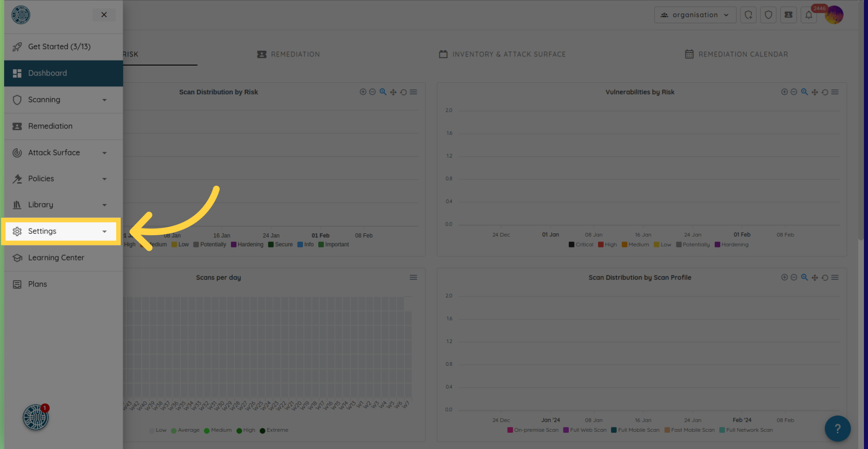Open Get Started (3/13) checklist

(59, 47)
